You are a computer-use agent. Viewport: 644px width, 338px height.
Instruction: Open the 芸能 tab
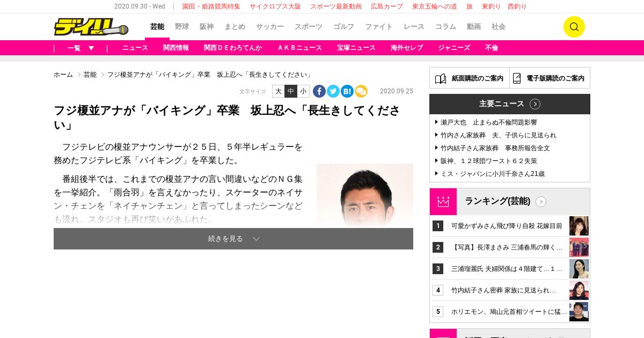tap(157, 27)
